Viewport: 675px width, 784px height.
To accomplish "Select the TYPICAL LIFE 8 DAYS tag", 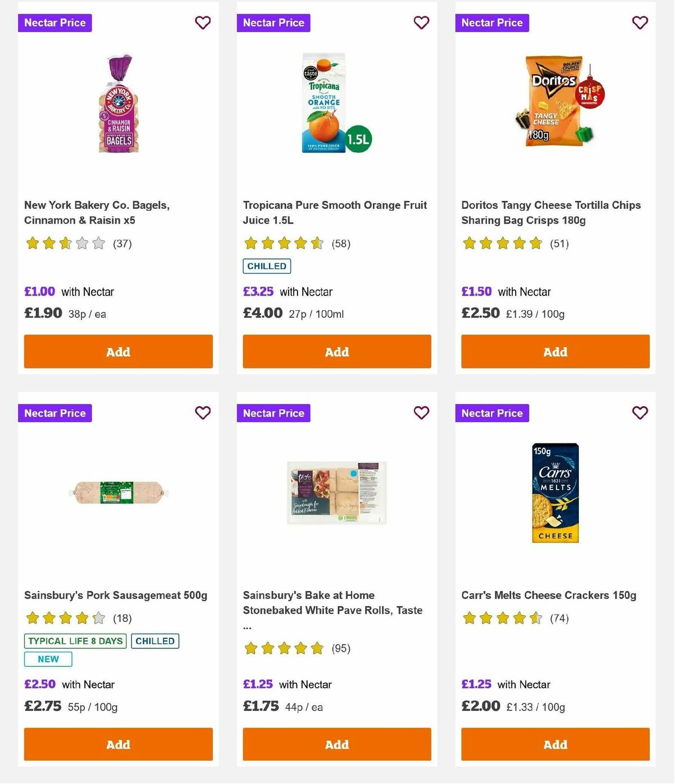I will pos(75,641).
